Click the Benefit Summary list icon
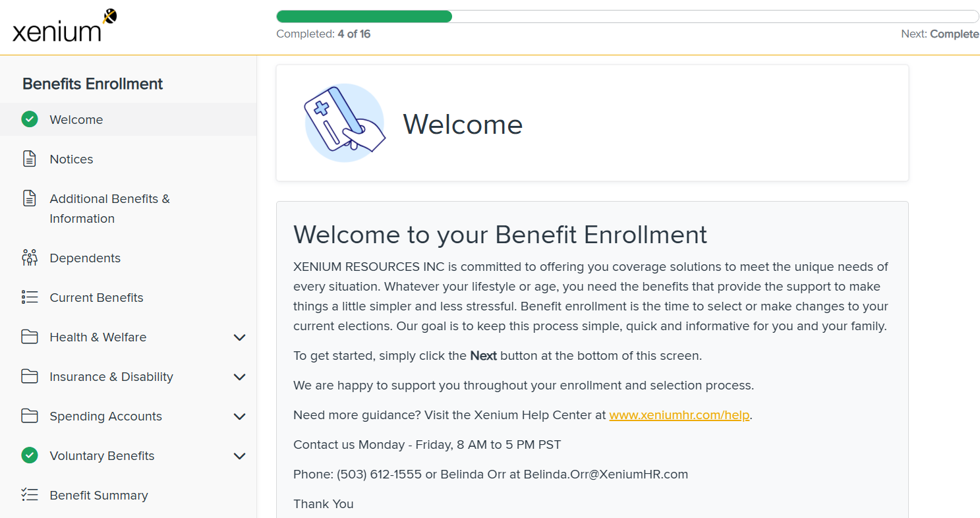 pos(30,495)
